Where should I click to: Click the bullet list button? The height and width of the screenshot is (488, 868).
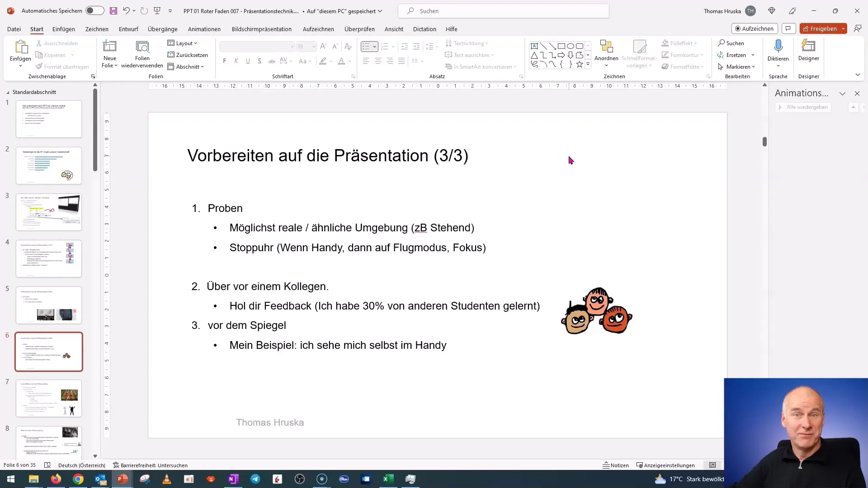(366, 47)
